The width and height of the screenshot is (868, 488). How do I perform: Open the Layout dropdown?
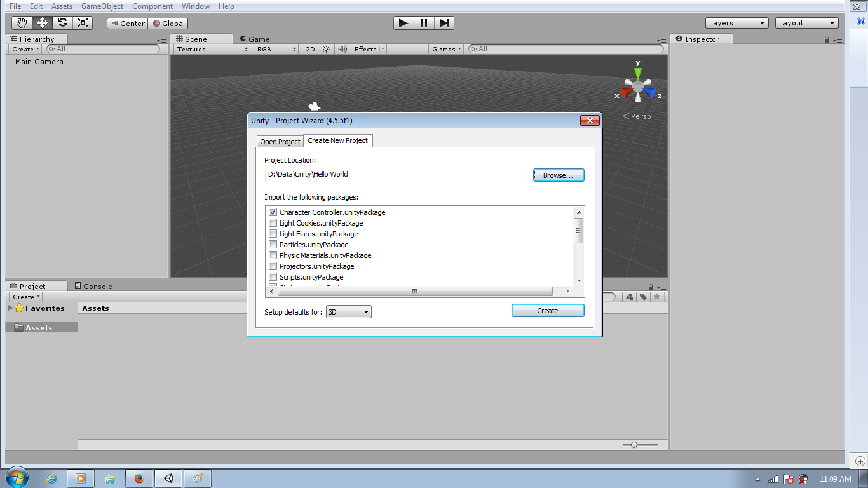point(806,22)
